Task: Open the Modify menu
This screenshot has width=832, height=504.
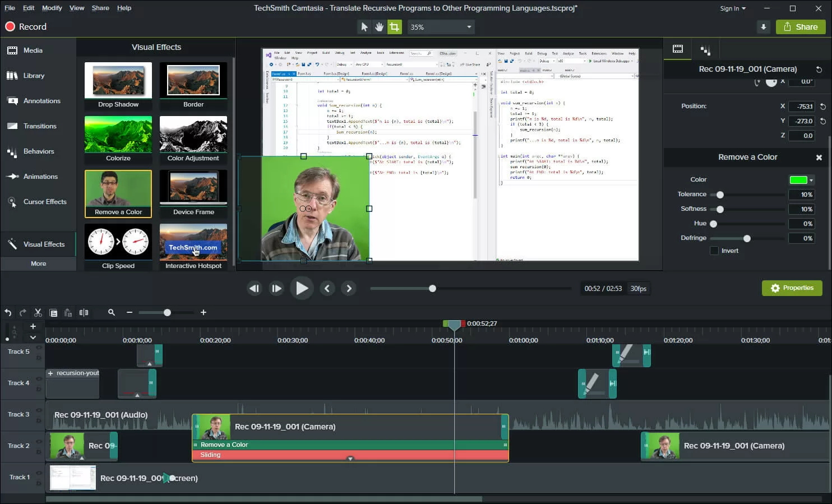Action: pos(52,8)
